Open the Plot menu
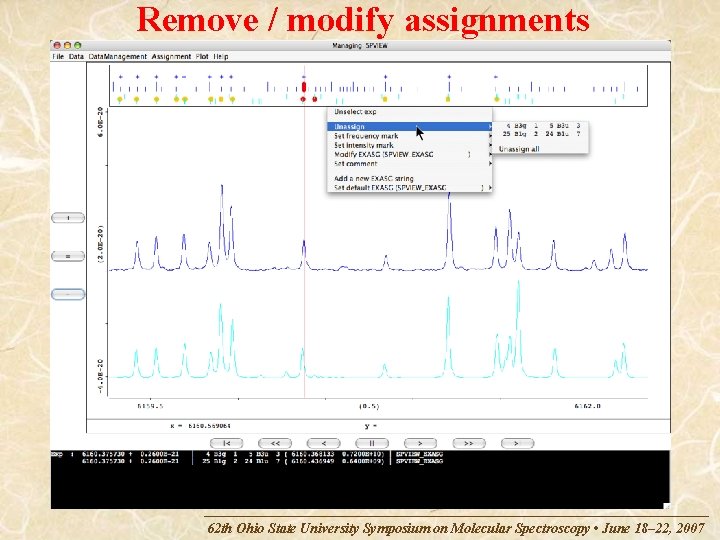Viewport: 720px width, 540px height. click(x=202, y=56)
